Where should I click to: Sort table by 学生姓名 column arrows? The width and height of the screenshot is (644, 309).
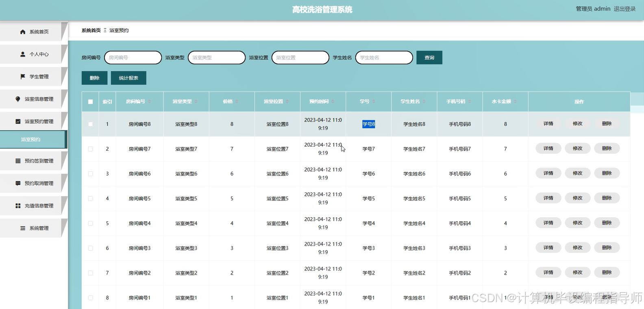click(x=424, y=102)
